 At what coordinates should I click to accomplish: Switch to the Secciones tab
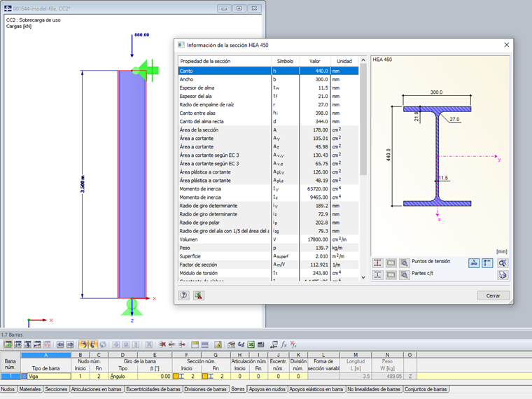(56, 389)
